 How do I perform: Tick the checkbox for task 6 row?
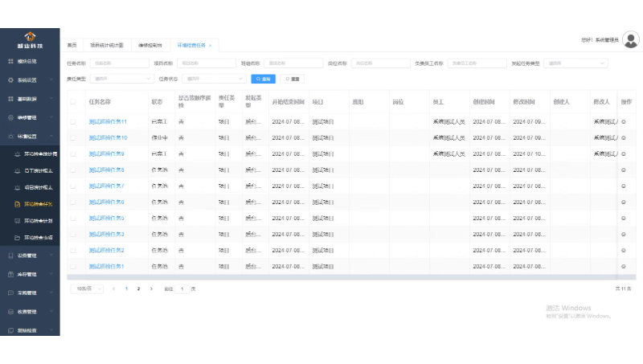pyautogui.click(x=73, y=202)
